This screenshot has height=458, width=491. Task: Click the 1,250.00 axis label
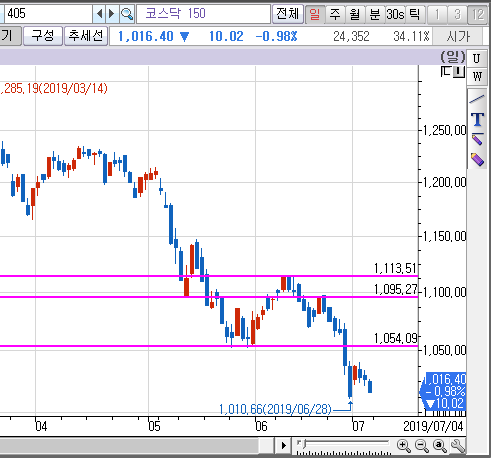445,130
